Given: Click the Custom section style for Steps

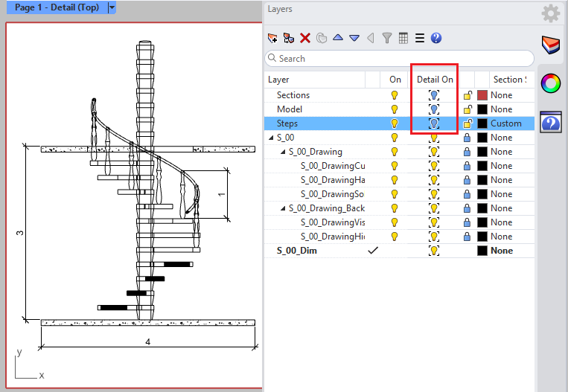Looking at the screenshot, I should [x=506, y=123].
